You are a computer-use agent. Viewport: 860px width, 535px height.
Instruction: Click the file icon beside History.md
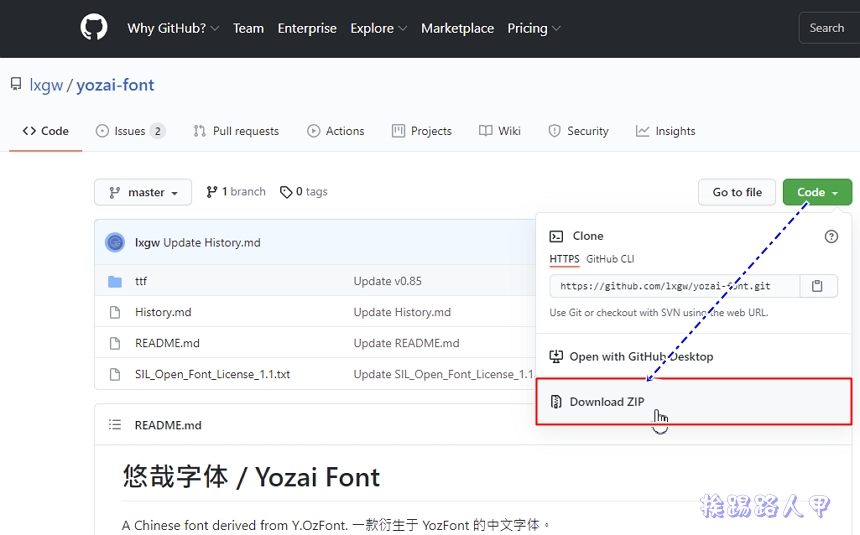[x=115, y=312]
